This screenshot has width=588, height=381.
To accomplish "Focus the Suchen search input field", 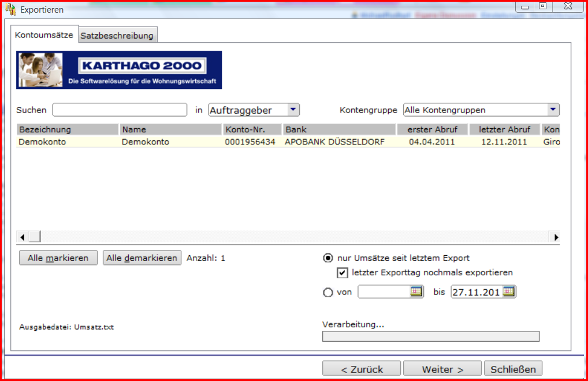I will coord(120,110).
